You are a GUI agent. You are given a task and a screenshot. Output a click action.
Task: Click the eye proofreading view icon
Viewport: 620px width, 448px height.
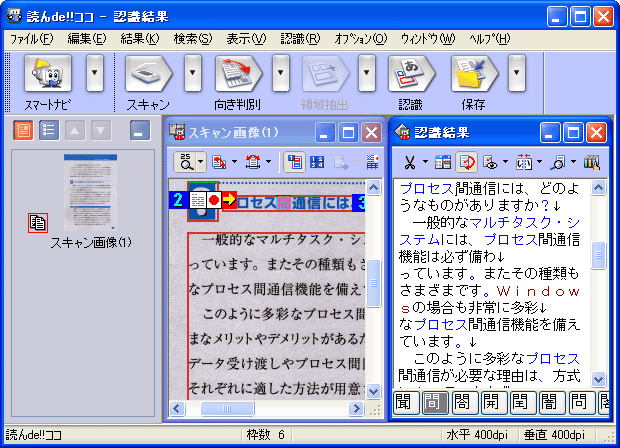490,162
